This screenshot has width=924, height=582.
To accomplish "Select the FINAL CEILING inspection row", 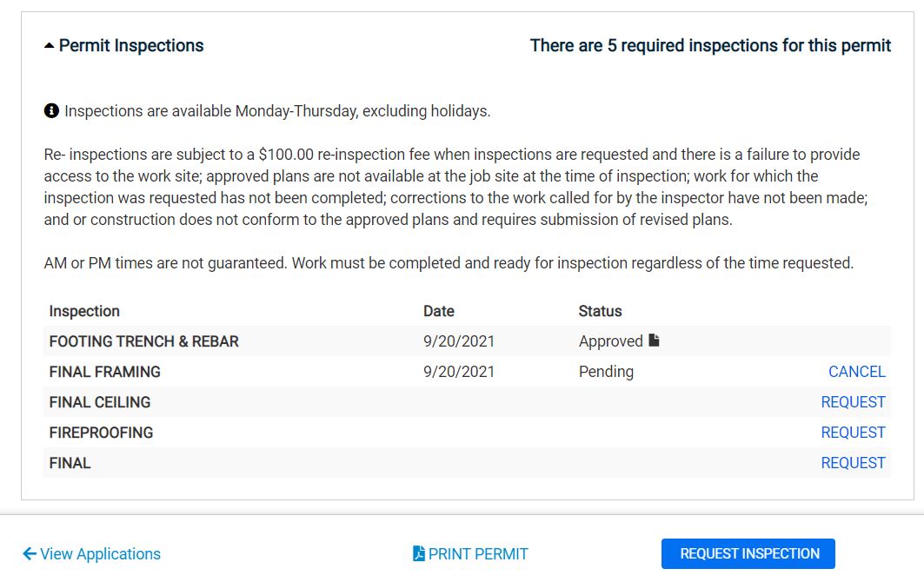I will (x=99, y=401).
